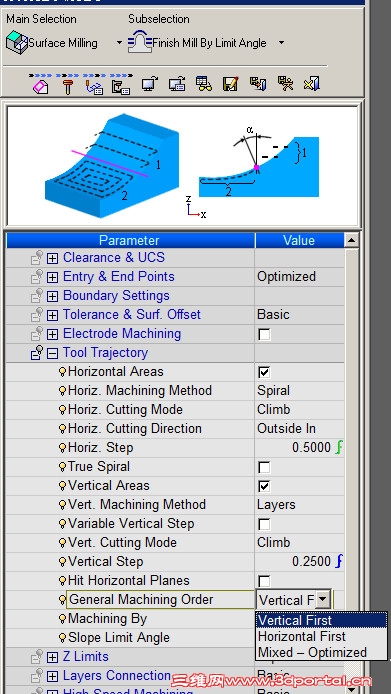Click the lightbulb icon beside True Spiral
The width and height of the screenshot is (391, 694).
click(62, 467)
